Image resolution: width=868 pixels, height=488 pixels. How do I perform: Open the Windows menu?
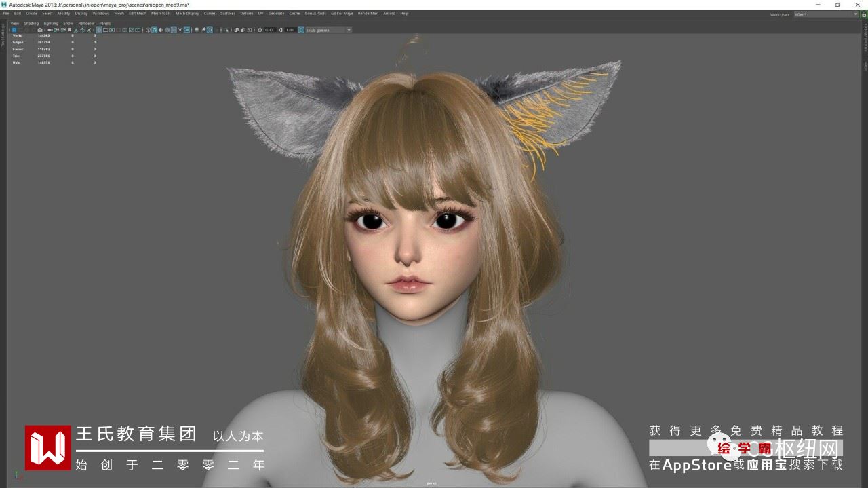pyautogui.click(x=101, y=13)
